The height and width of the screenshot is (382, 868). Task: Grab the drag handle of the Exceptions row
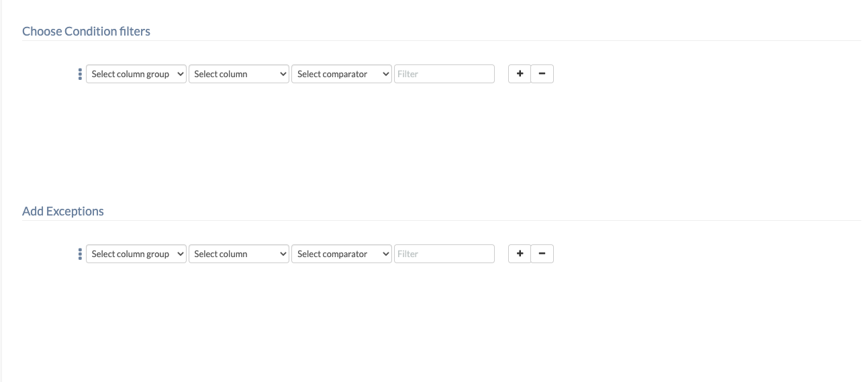coord(80,254)
